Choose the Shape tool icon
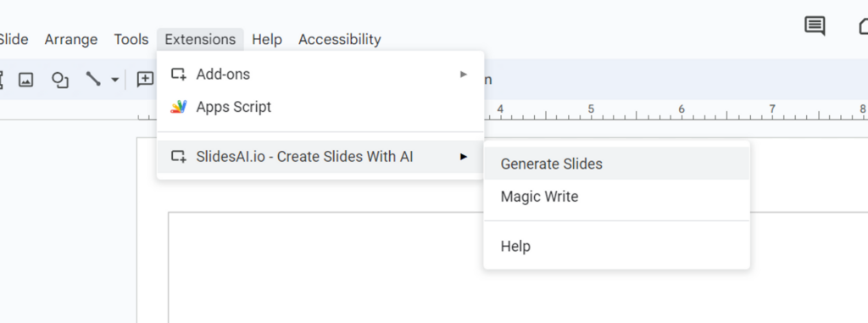The image size is (868, 323). 60,80
